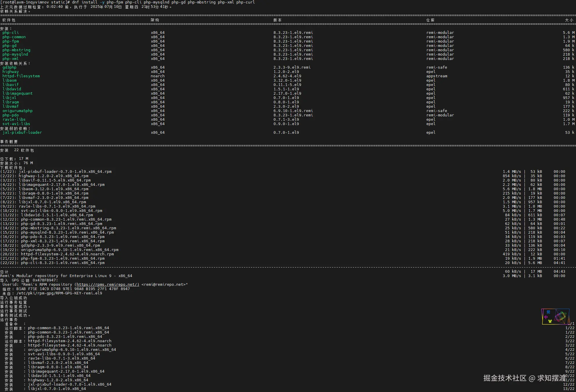Click the php-mbstring package entry

[16, 50]
